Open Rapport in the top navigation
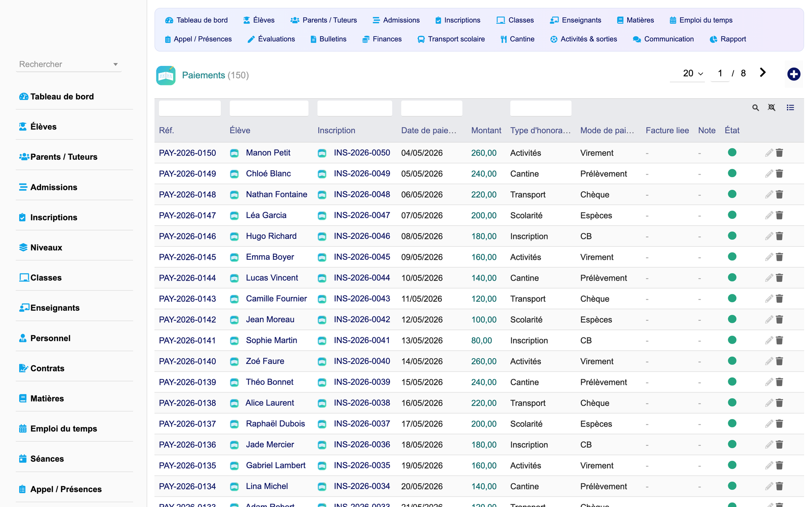The height and width of the screenshot is (507, 812). [x=728, y=39]
